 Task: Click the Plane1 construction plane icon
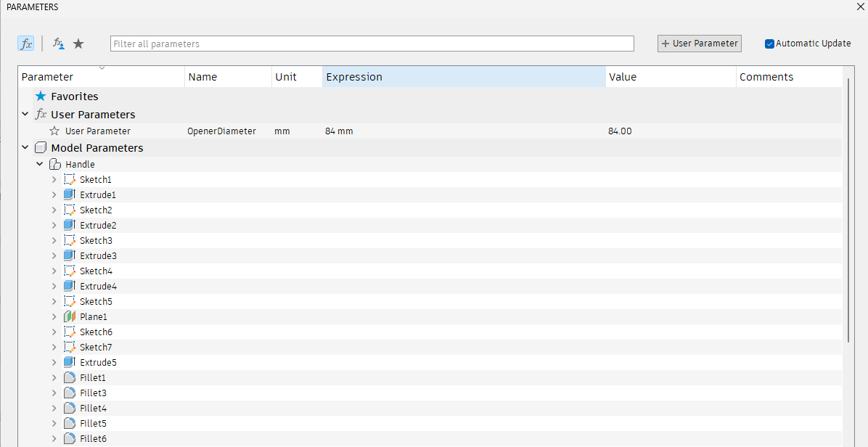[x=69, y=316]
